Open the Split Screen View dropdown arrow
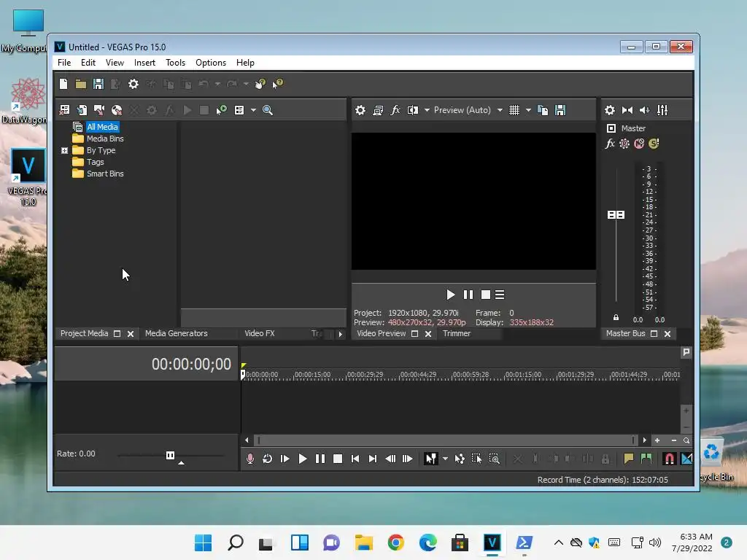The image size is (747, 560). tap(427, 111)
